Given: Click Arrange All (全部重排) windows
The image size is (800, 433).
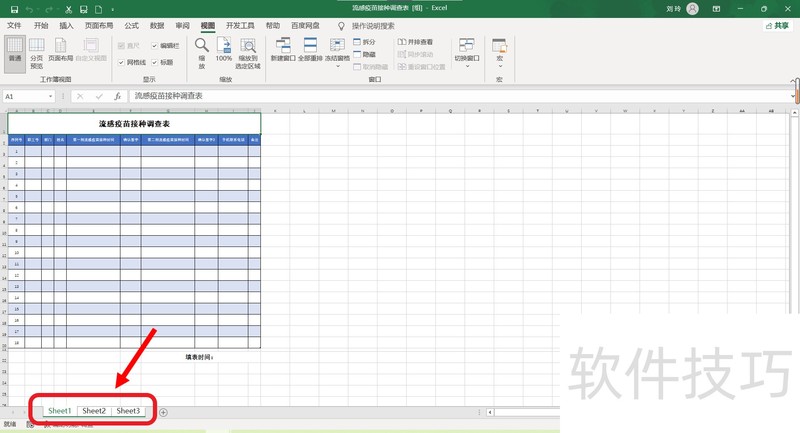Looking at the screenshot, I should (x=310, y=50).
